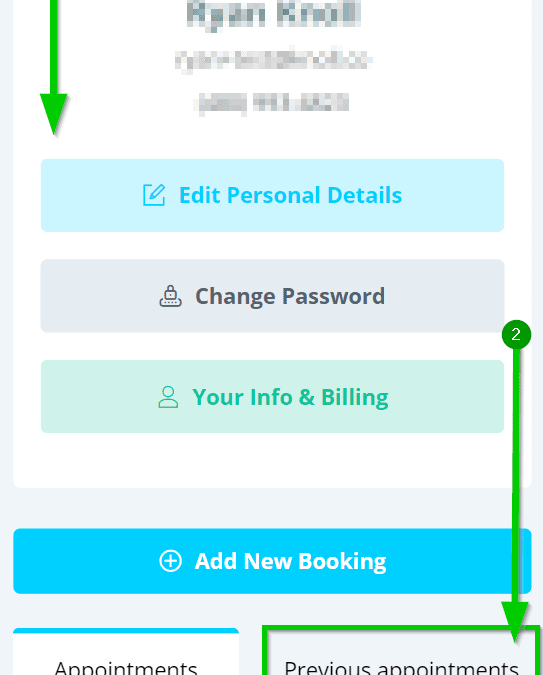
Task: Click the green circle badge numbered 2
Action: 516,334
